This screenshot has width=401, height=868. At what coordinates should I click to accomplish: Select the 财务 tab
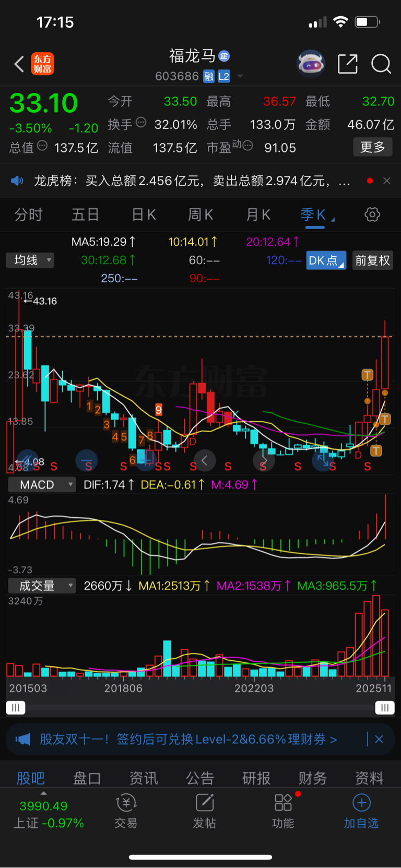point(313,778)
